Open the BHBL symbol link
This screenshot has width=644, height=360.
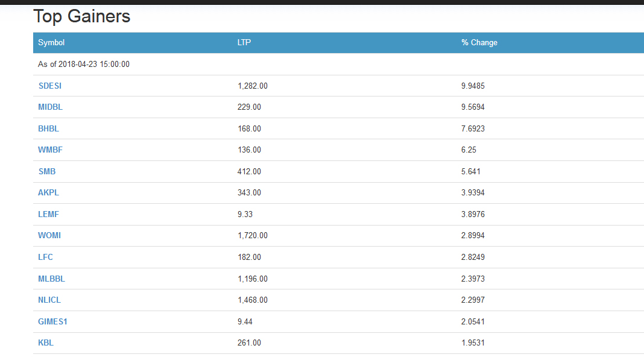click(x=48, y=128)
